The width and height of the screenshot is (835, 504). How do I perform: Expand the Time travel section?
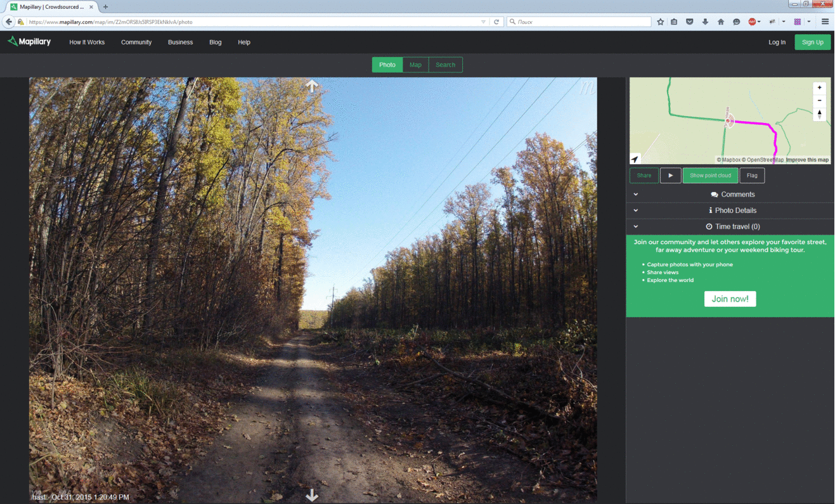(732, 226)
